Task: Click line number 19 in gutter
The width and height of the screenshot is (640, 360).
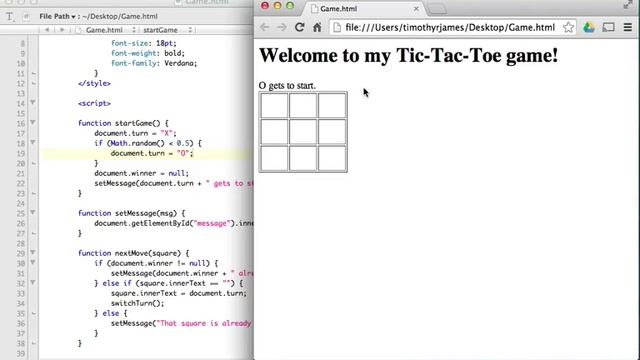Action: (21, 153)
